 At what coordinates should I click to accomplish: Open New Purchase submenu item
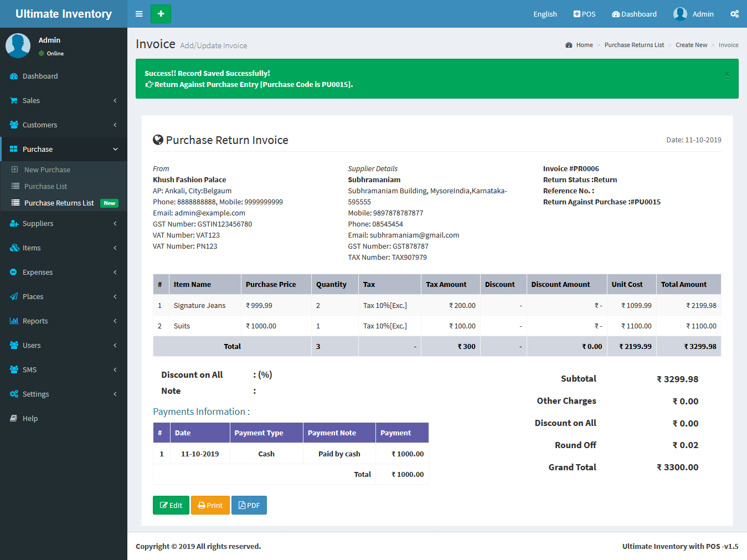pyautogui.click(x=47, y=169)
